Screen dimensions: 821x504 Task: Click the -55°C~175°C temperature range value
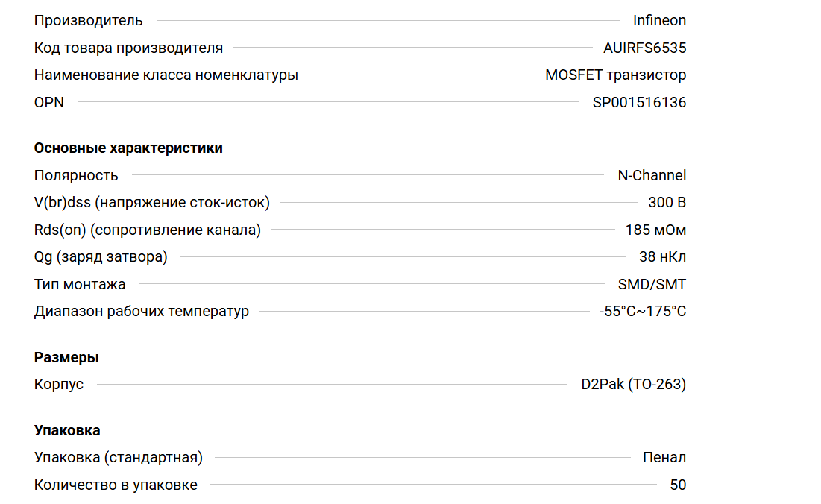(x=642, y=312)
